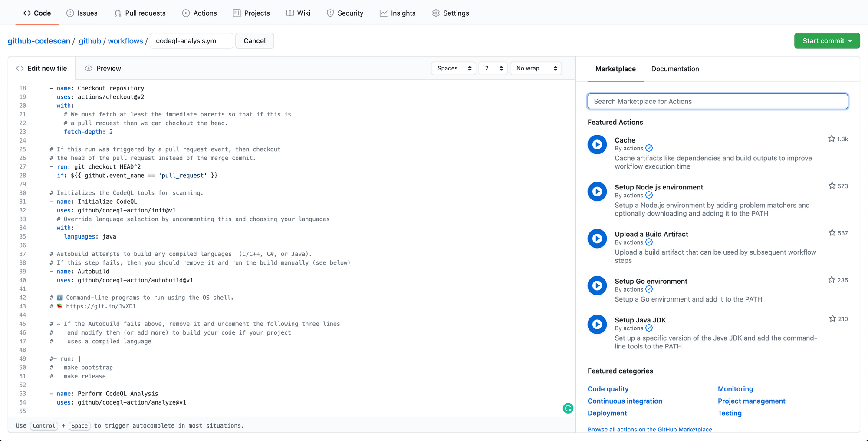Switch to the Actions tab
The width and height of the screenshot is (868, 441).
point(199,13)
